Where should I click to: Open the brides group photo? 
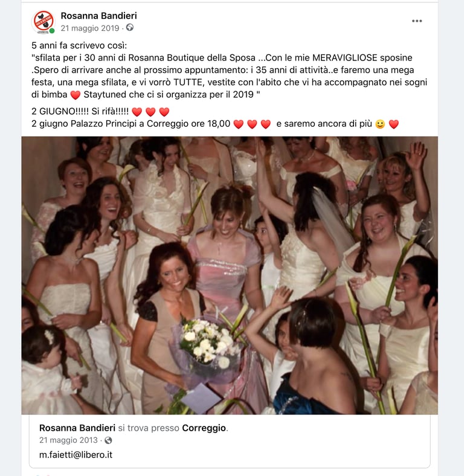click(230, 275)
